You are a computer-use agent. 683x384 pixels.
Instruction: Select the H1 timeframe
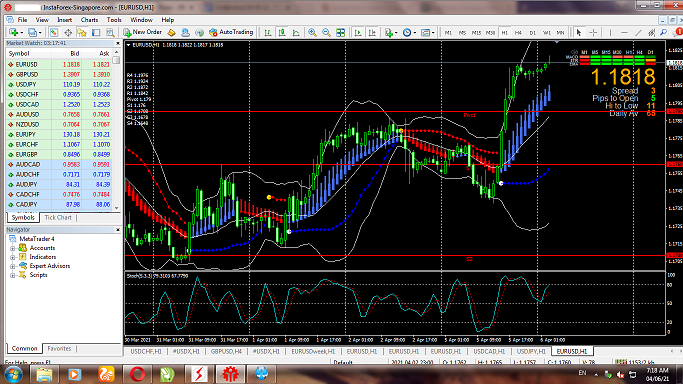[x=504, y=33]
